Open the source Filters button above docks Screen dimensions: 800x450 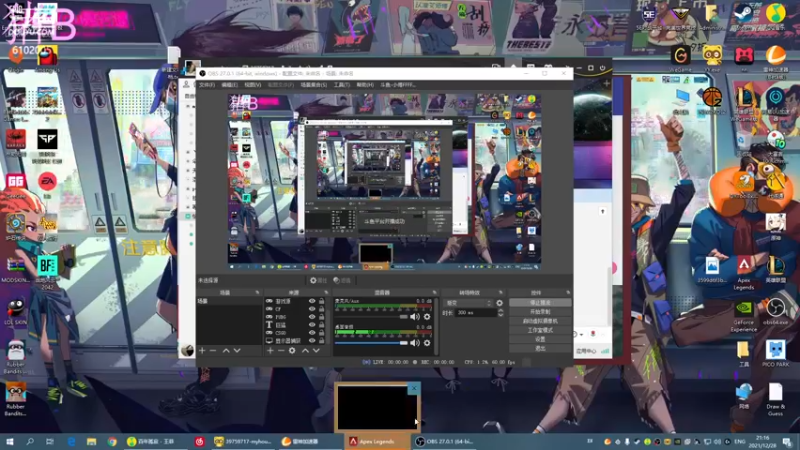342,281
